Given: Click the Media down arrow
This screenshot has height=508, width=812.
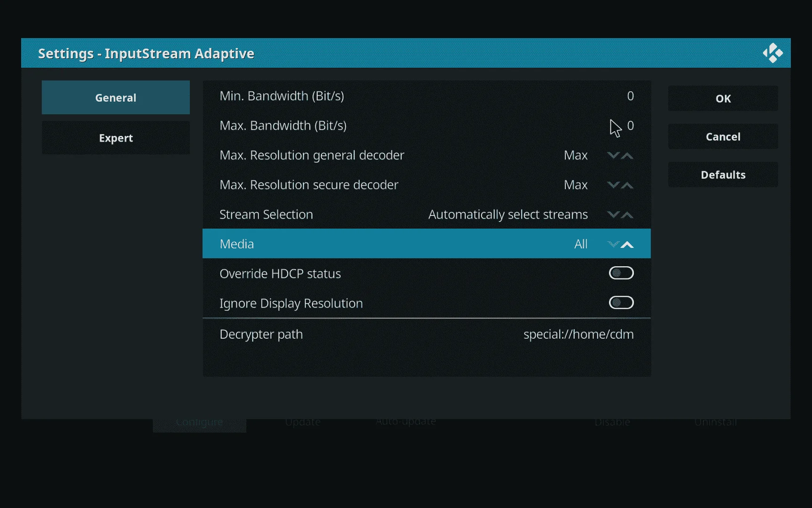Looking at the screenshot, I should [x=613, y=244].
